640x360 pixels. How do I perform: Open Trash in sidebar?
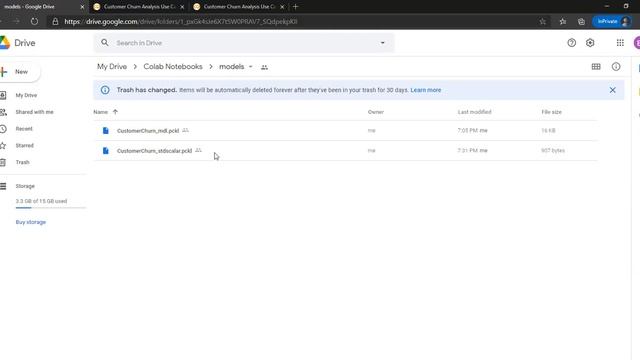click(x=22, y=162)
